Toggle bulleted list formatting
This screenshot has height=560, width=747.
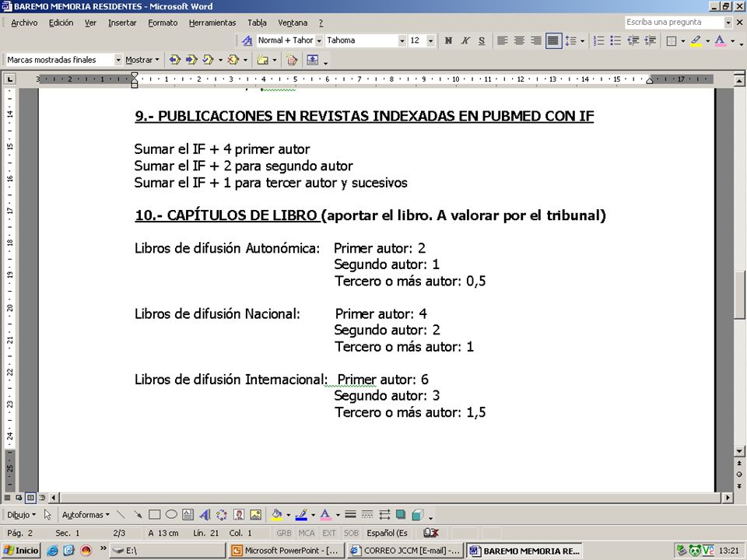[615, 41]
